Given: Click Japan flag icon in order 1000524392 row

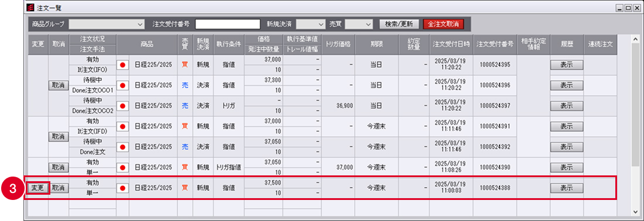Looking at the screenshot, I should click(x=123, y=147).
